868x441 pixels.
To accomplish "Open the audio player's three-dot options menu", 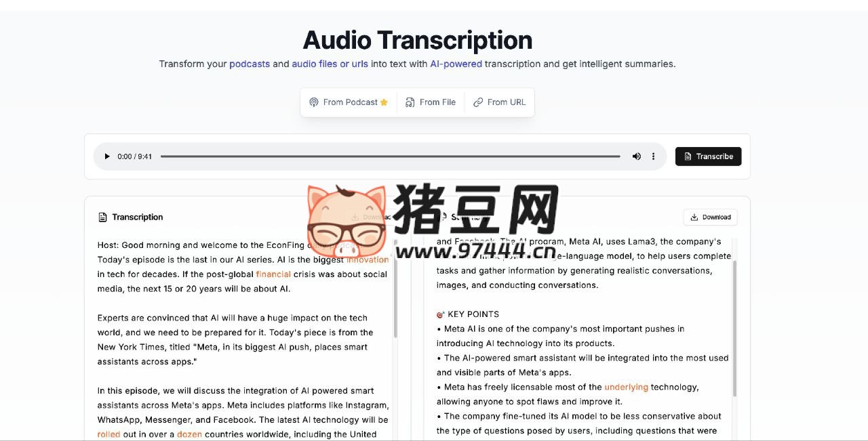I will pos(653,156).
